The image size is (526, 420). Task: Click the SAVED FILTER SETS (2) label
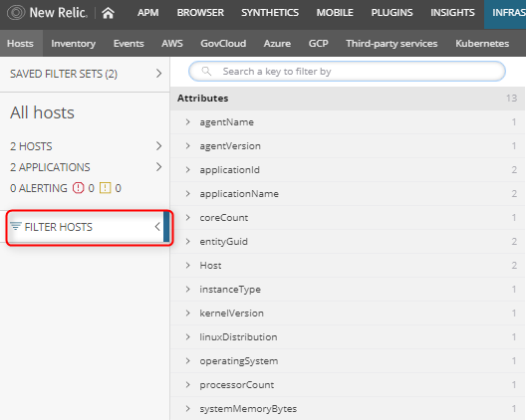64,74
